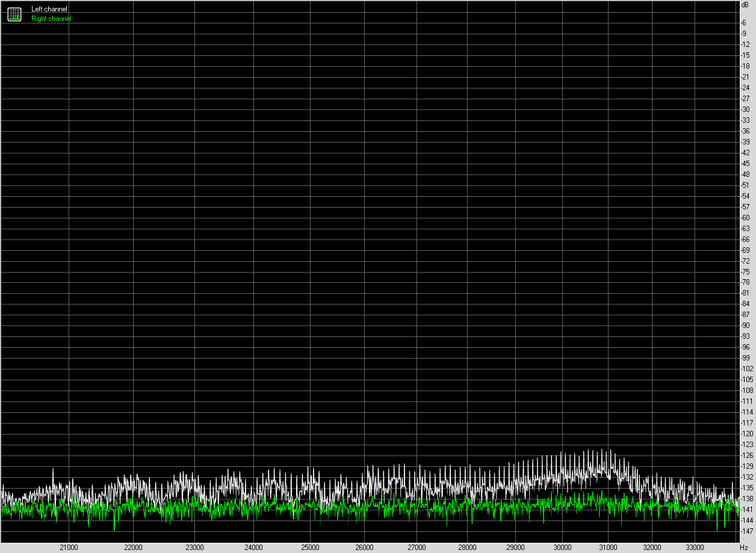Click the -48 dB scale label
This screenshot has height=553, width=756.
(745, 175)
